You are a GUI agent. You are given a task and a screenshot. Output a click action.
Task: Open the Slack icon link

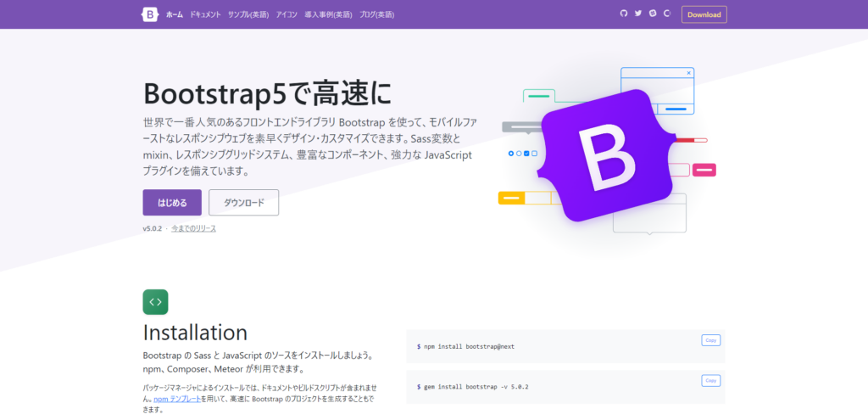(x=653, y=14)
